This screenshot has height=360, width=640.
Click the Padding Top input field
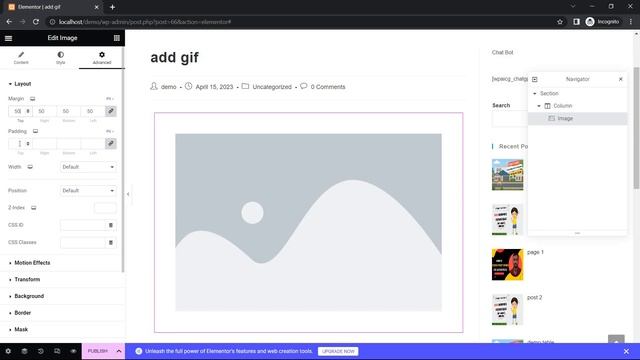pos(20,144)
